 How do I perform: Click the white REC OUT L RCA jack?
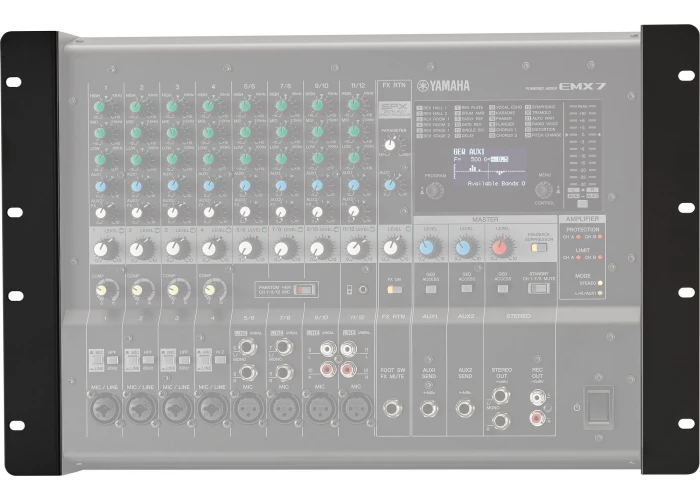pos(537,397)
